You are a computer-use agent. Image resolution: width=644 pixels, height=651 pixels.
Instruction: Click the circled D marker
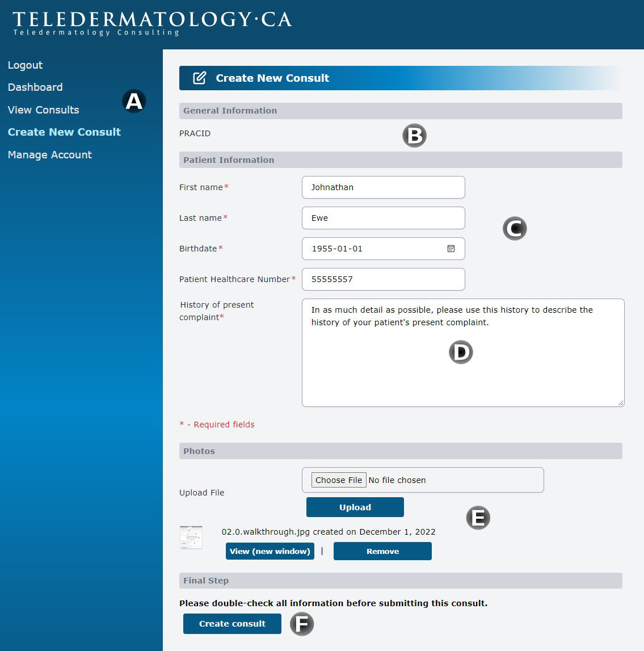tap(461, 352)
